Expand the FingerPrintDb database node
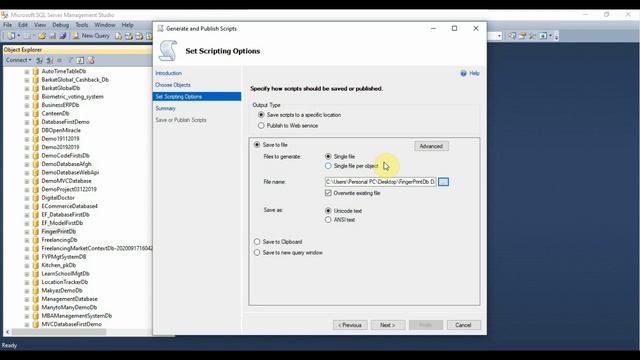640x360 pixels. [27, 232]
